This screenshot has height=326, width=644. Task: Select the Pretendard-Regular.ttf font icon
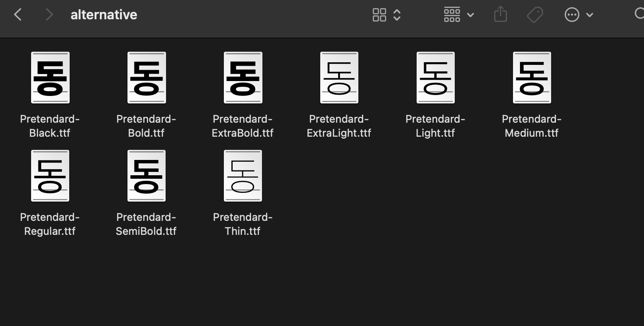pos(50,176)
